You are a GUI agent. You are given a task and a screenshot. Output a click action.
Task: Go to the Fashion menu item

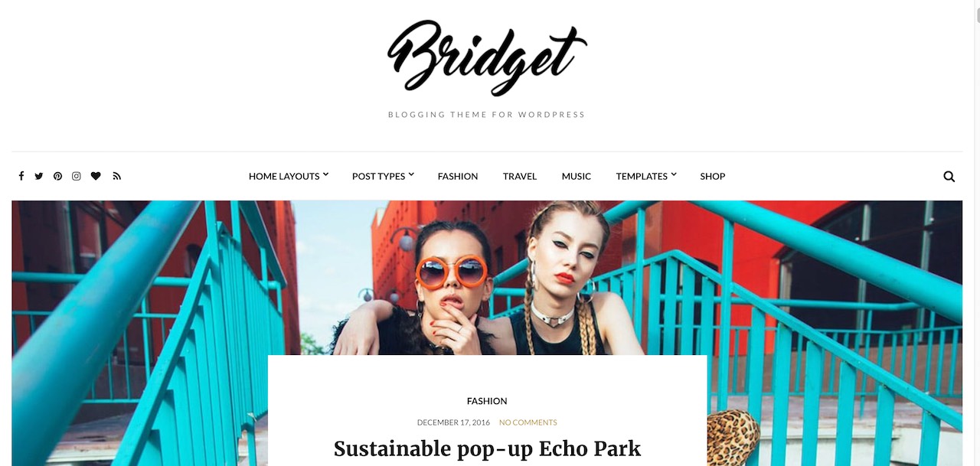tap(458, 176)
